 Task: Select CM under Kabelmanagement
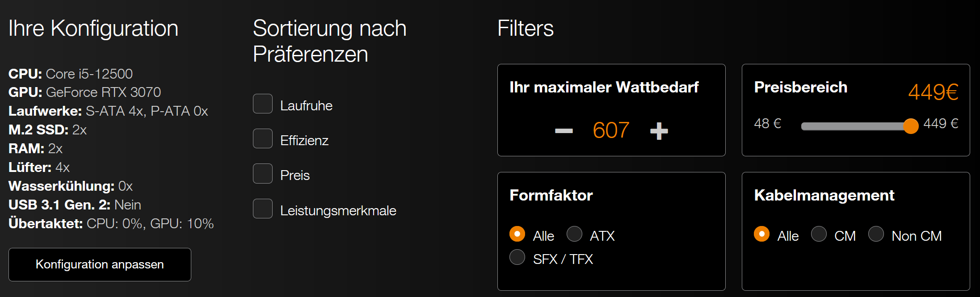(819, 234)
